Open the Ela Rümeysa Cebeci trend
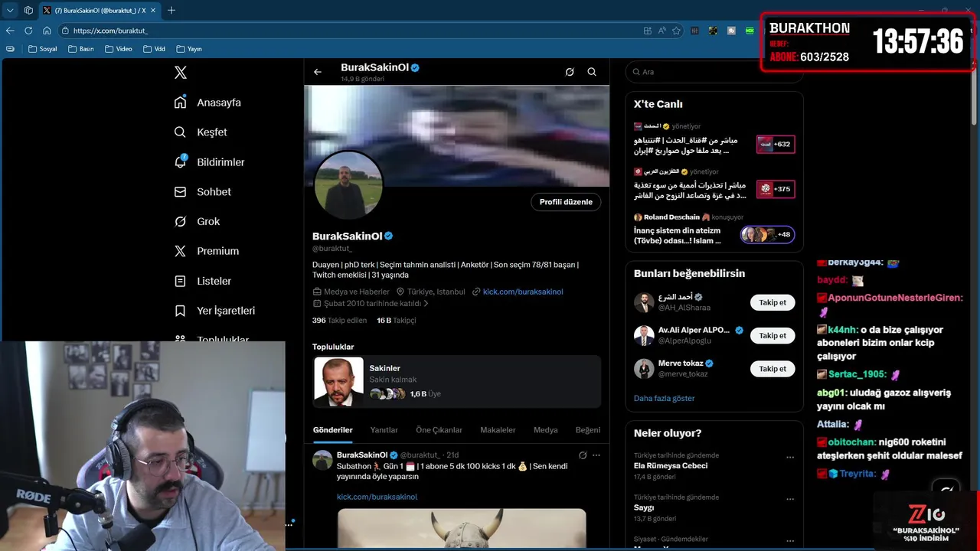The image size is (980, 551). point(671,466)
